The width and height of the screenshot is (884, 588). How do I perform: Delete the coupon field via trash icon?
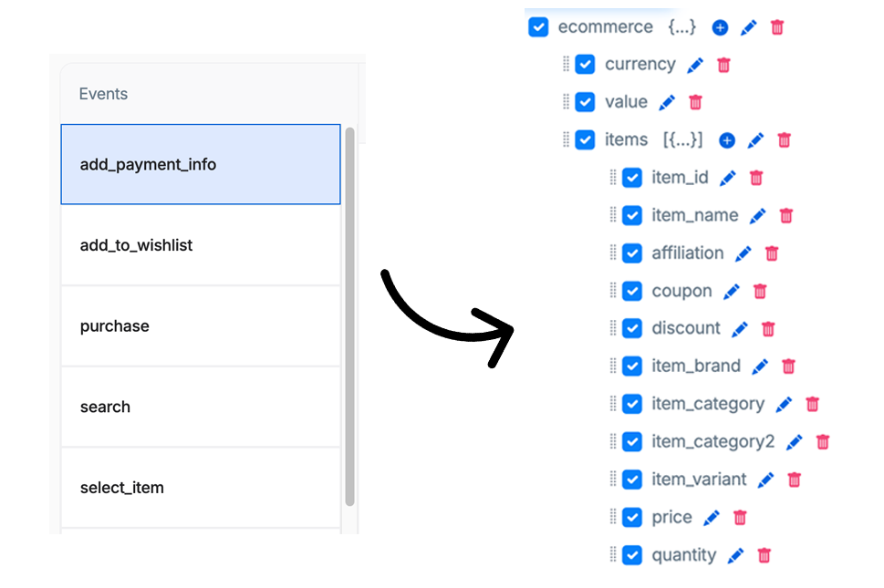[x=759, y=292]
